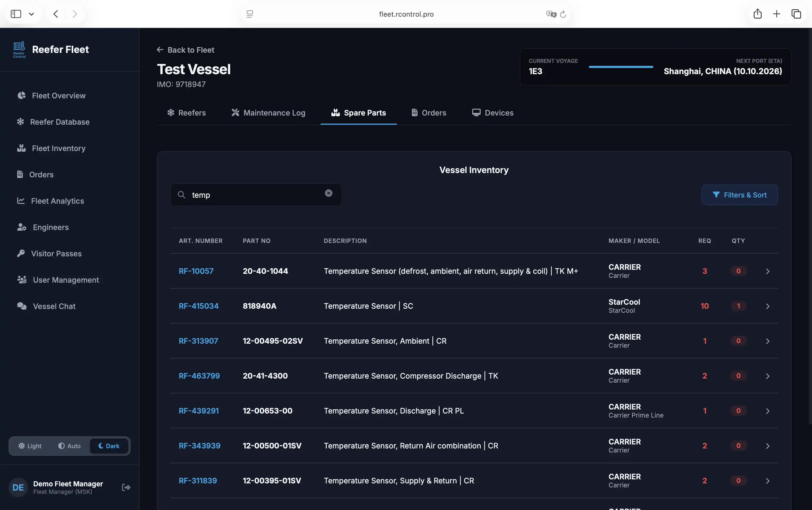
Task: Clear the search field with the x icon
Action: pyautogui.click(x=329, y=193)
